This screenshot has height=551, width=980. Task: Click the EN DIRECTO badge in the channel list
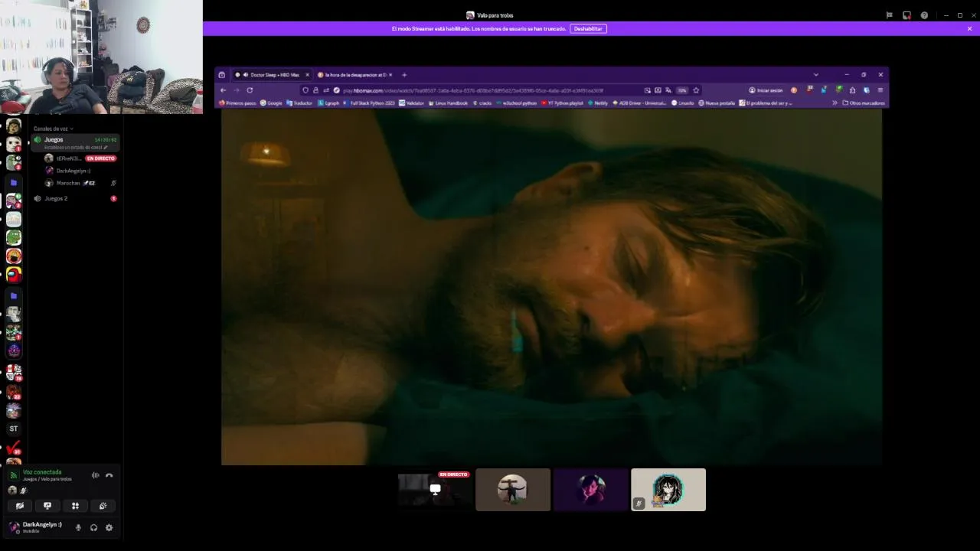(101, 158)
